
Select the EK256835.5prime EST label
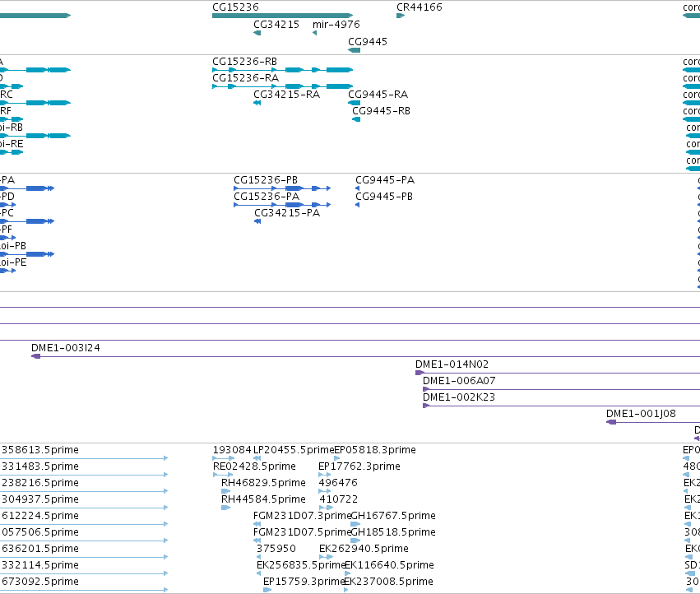coord(301,565)
